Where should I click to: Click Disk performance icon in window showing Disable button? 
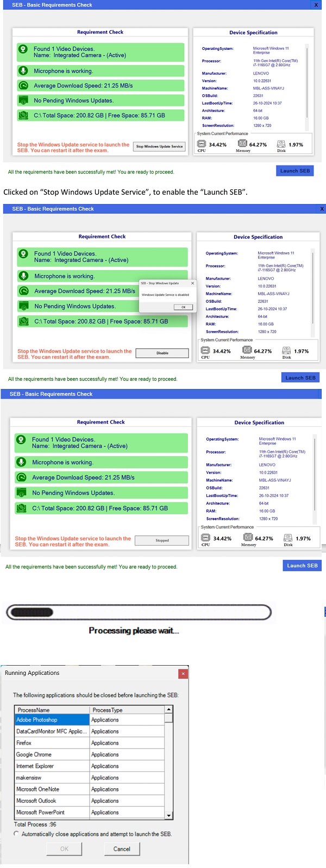(x=286, y=350)
